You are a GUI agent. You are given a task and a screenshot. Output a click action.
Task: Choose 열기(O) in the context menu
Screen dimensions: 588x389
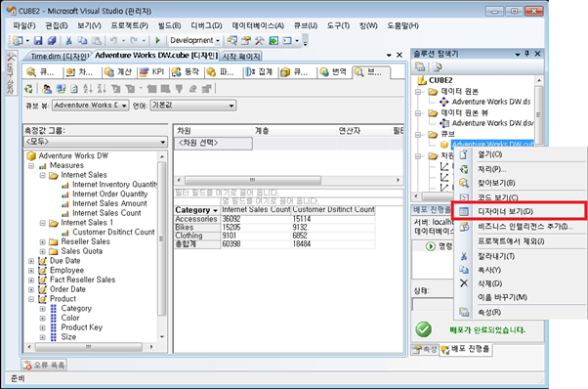point(519,154)
